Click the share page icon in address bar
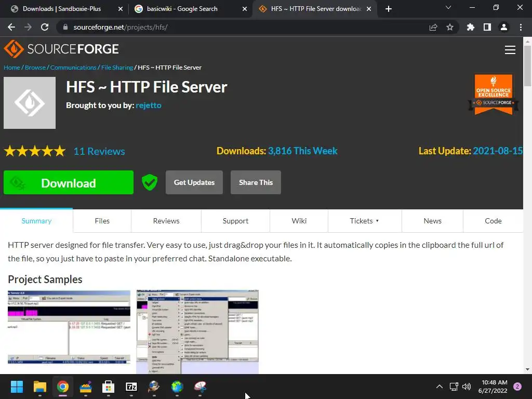The width and height of the screenshot is (532, 399). click(433, 27)
